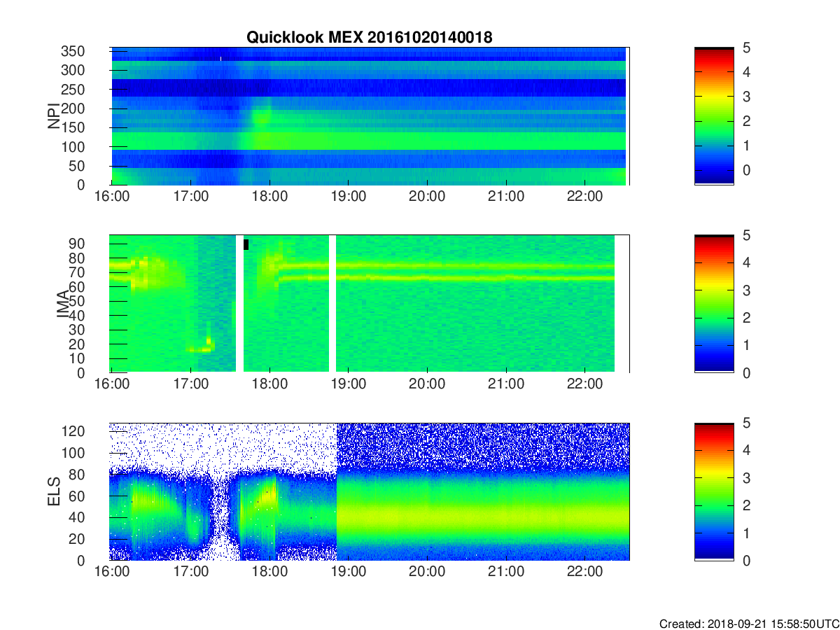
Task: Click the 19:00 time label under the IMA panel
Action: (348, 384)
